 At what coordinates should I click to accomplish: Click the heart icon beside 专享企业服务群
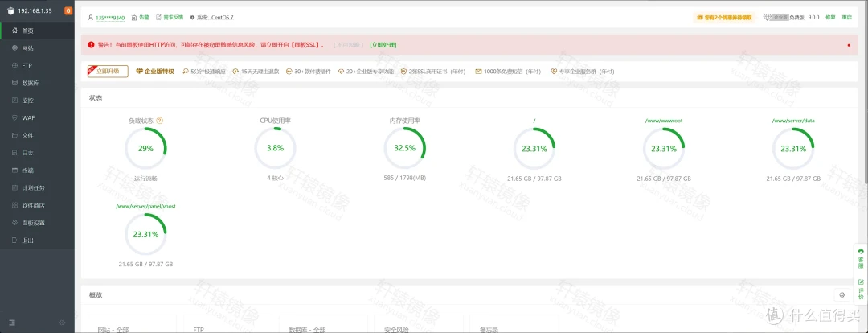pos(554,72)
